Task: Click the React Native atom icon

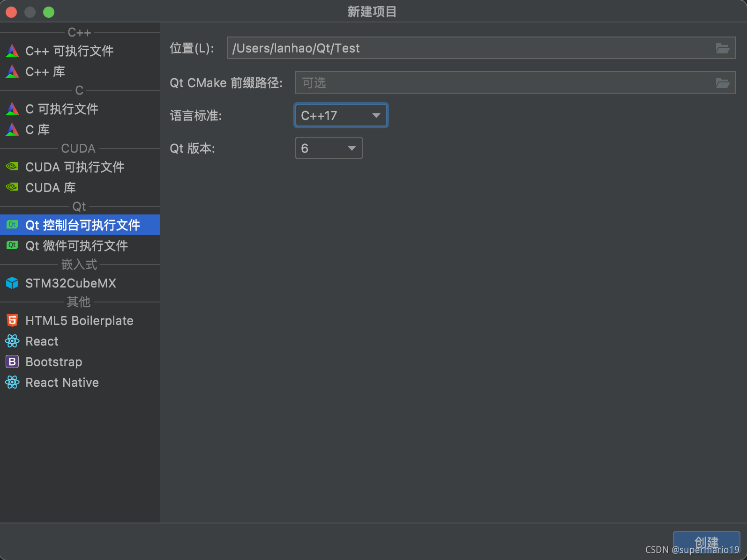Action: click(12, 382)
